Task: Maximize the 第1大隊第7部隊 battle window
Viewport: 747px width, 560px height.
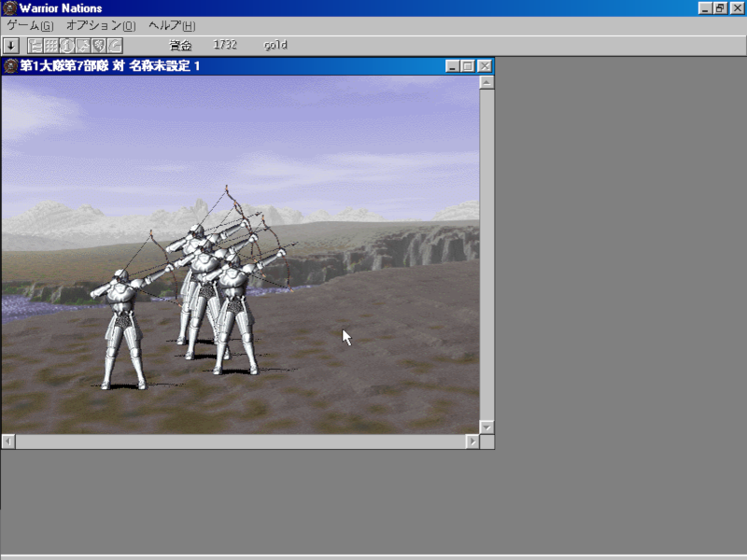Action: (x=468, y=66)
